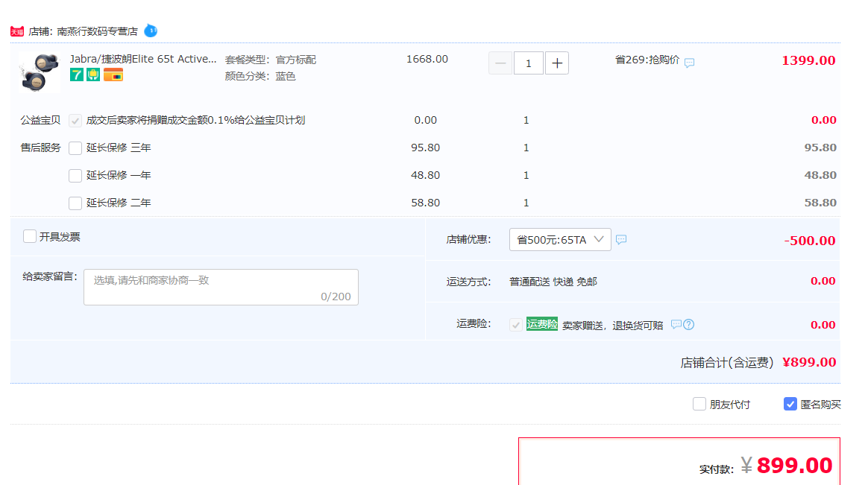Click the orange credit card badge
The width and height of the screenshot is (868, 485).
click(113, 75)
